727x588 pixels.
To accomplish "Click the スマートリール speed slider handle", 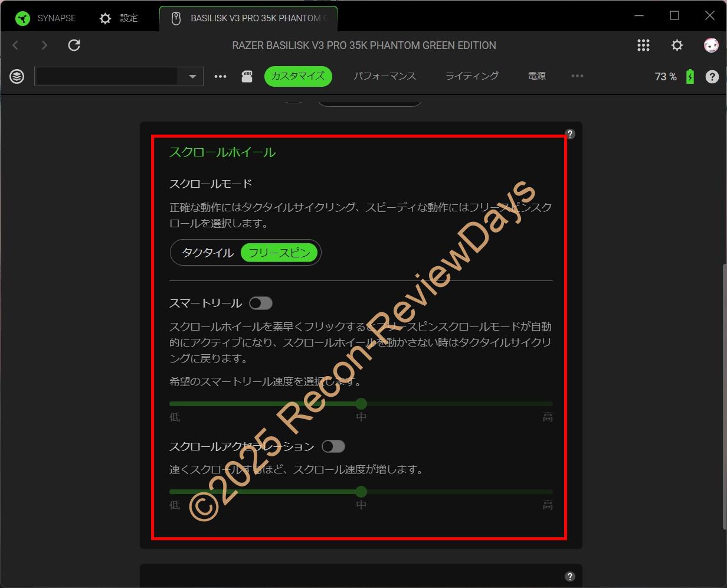I will tap(361, 404).
